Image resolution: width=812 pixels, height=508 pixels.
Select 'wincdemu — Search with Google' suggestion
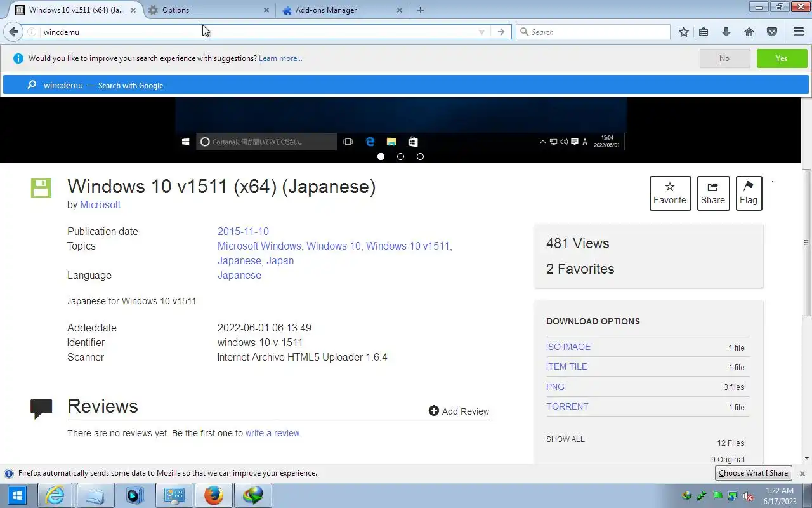[x=406, y=85]
